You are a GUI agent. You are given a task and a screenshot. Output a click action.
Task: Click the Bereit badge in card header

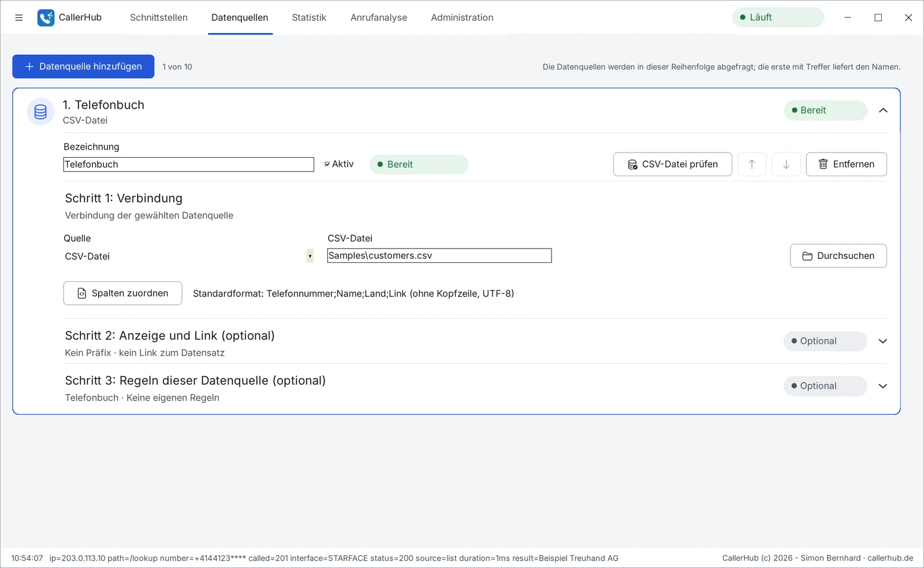click(826, 110)
